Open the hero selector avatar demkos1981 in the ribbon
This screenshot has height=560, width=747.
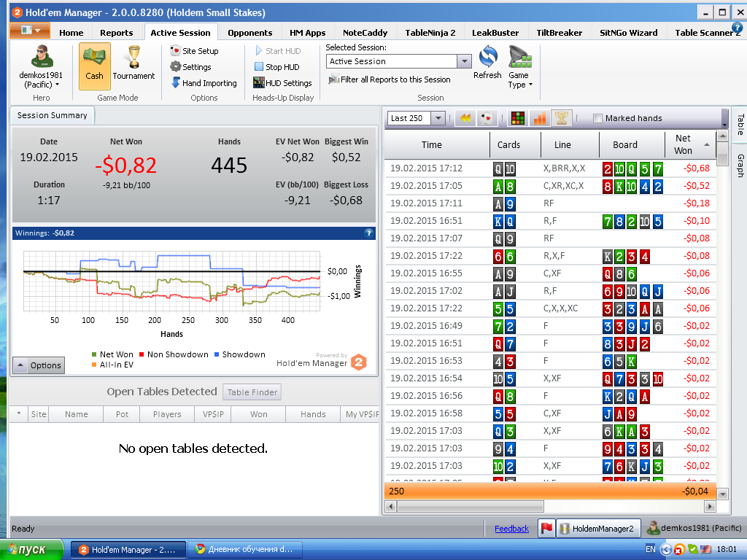click(x=42, y=66)
